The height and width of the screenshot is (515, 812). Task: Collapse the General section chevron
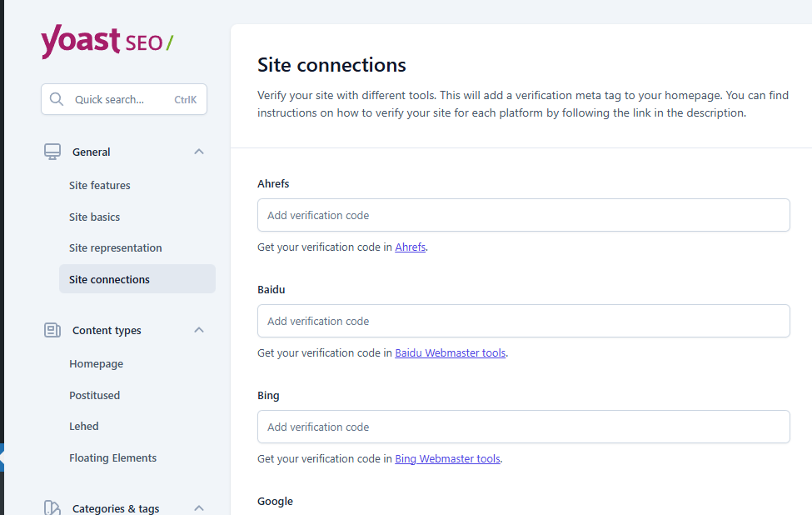point(198,152)
